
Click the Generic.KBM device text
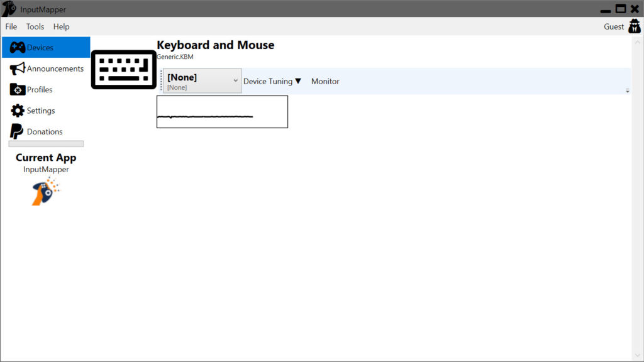pos(175,57)
